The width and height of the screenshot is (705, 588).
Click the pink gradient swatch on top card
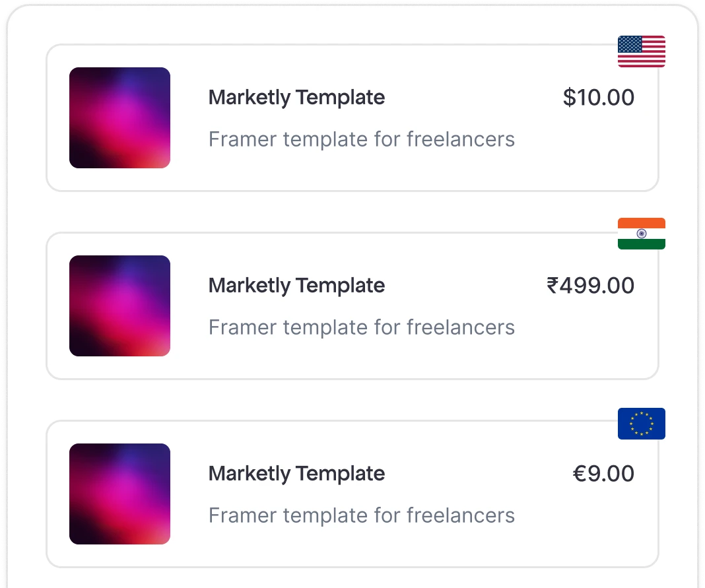(119, 117)
